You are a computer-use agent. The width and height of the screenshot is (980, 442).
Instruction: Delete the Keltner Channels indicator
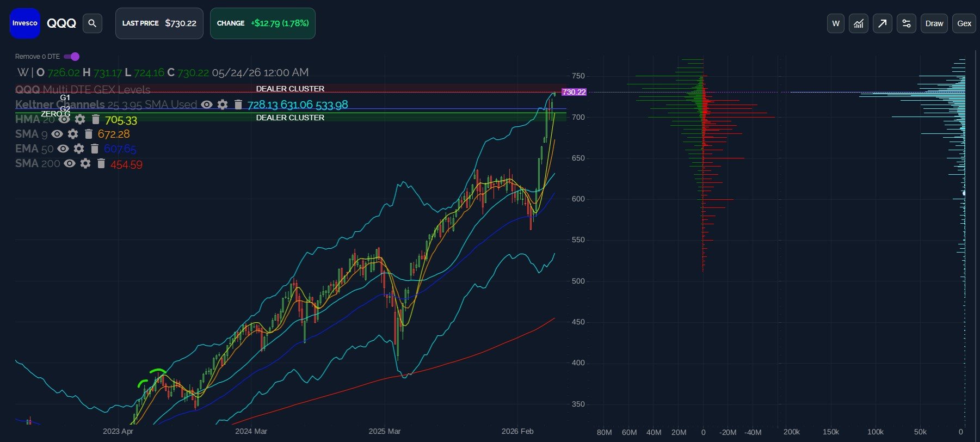click(238, 105)
